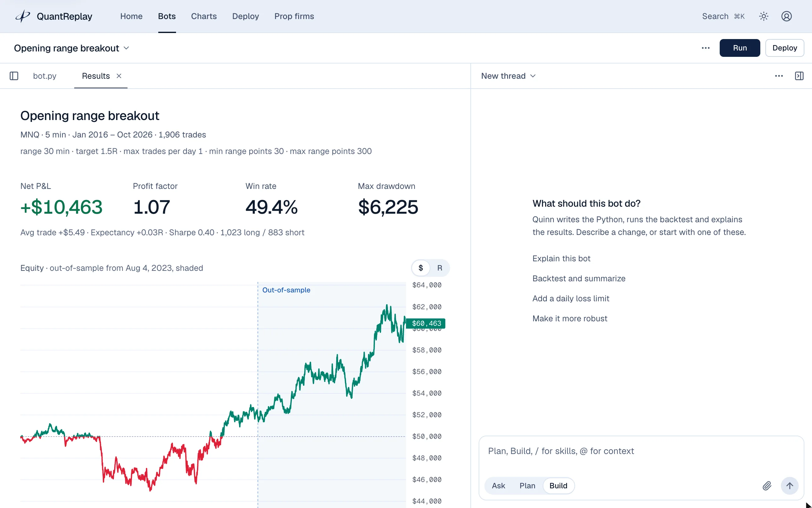The width and height of the screenshot is (812, 508).
Task: Switch to the bot.py tab
Action: pyautogui.click(x=45, y=76)
